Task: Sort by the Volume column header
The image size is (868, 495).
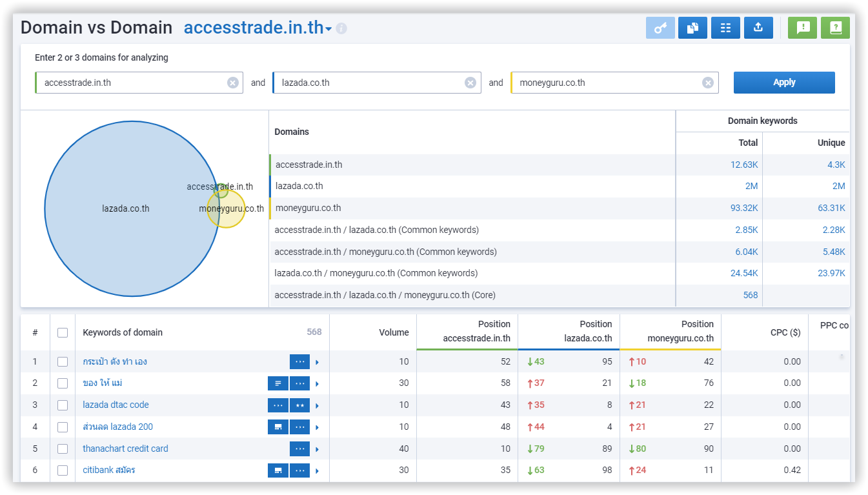Action: tap(394, 333)
